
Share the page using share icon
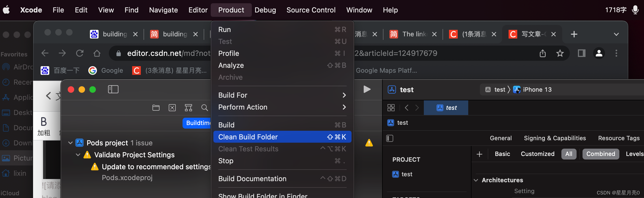point(543,53)
